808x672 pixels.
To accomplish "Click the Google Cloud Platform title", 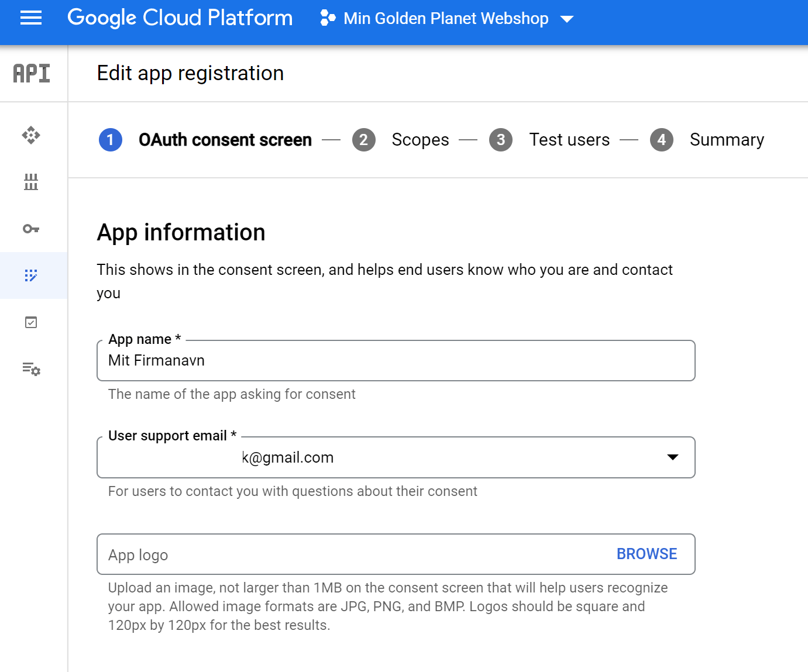I will click(180, 18).
